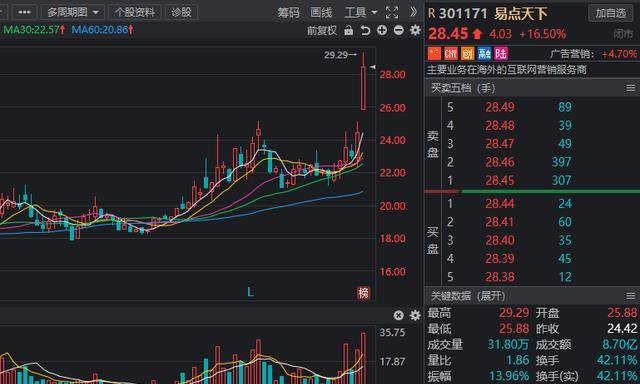Viewport: 640px width, 384px height.
Task: Zoom out chart with minus icon
Action: tap(399, 30)
